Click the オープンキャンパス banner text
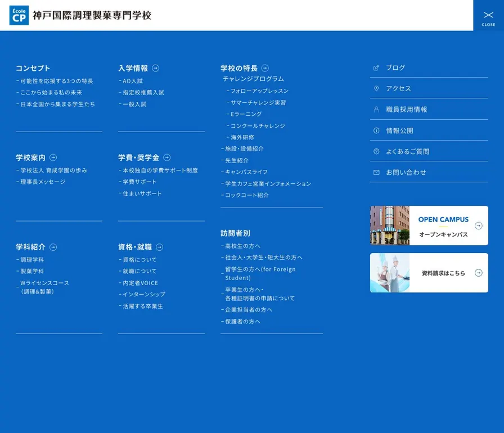Image resolution: width=504 pixels, height=433 pixels. point(443,234)
